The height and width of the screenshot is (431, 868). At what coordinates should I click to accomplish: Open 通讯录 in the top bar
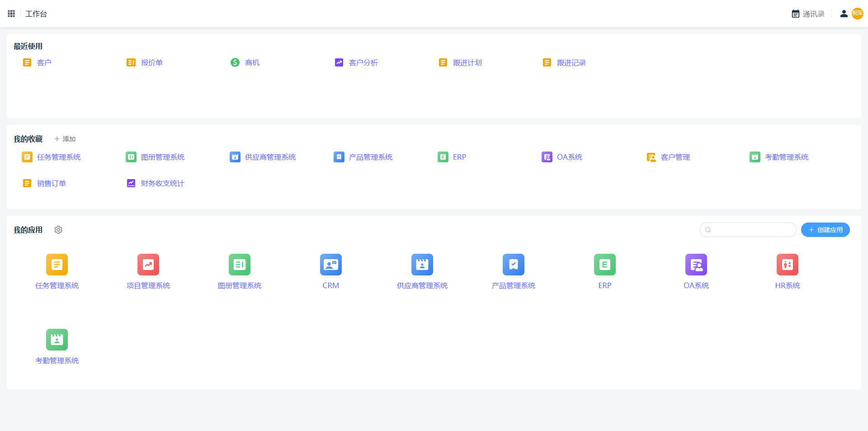pyautogui.click(x=808, y=14)
